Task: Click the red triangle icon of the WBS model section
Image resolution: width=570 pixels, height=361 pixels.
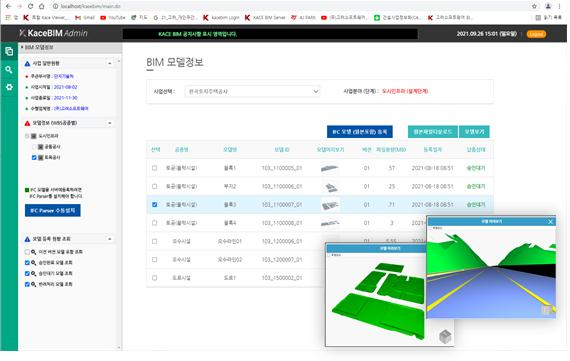Action: pyautogui.click(x=27, y=123)
